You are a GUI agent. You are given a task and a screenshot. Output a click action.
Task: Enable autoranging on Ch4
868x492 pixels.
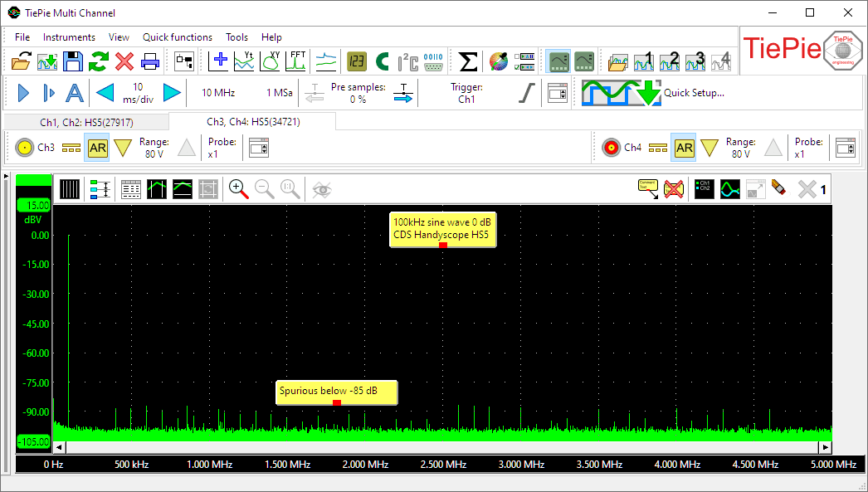click(682, 147)
